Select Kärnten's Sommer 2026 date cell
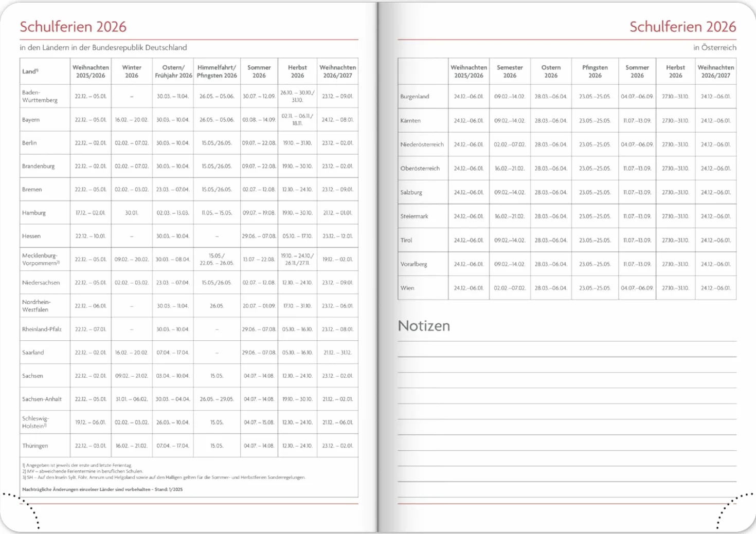This screenshot has height=534, width=756. tap(637, 121)
